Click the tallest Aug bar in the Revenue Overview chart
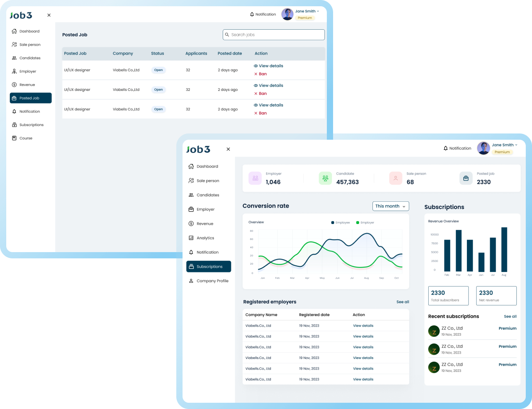 tap(504, 249)
